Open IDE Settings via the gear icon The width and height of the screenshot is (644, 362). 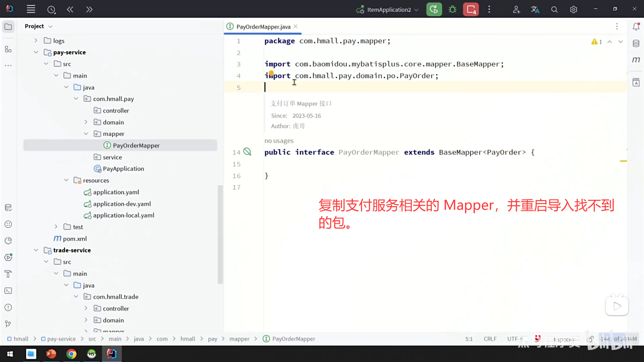coord(574,9)
